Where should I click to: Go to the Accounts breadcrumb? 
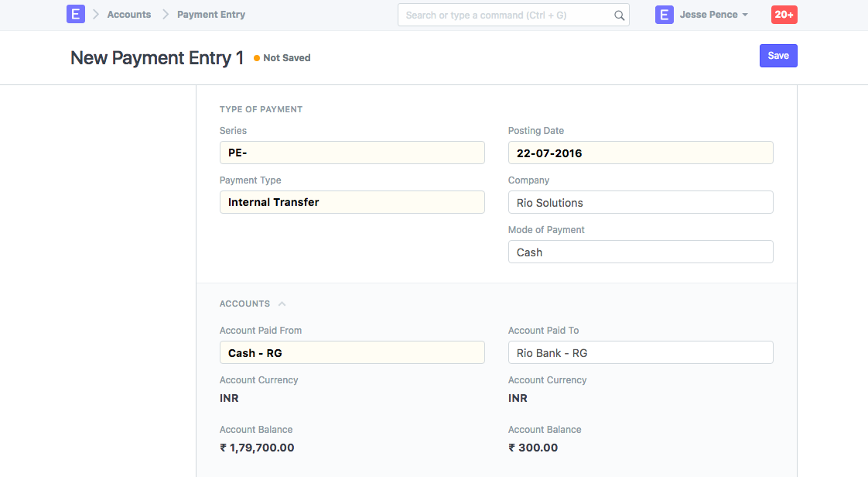(128, 15)
